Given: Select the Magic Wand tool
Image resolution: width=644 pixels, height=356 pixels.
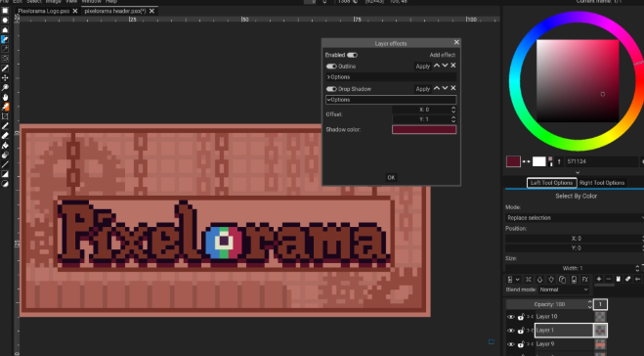Looking at the screenshot, I should pos(5,49).
